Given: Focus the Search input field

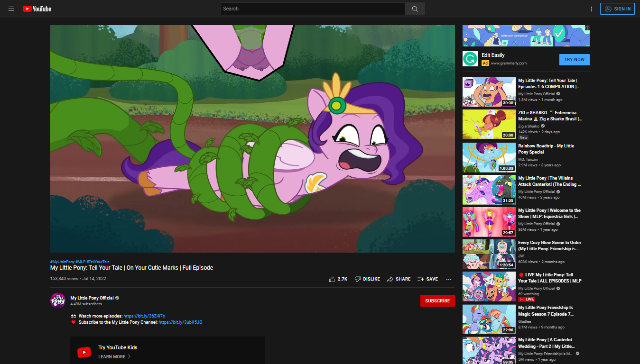Looking at the screenshot, I should 313,9.
